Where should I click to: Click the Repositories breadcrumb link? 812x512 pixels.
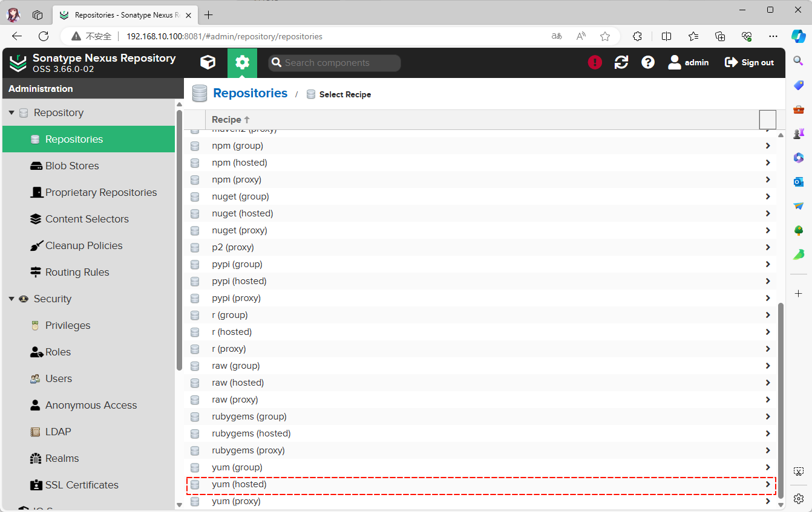(250, 94)
